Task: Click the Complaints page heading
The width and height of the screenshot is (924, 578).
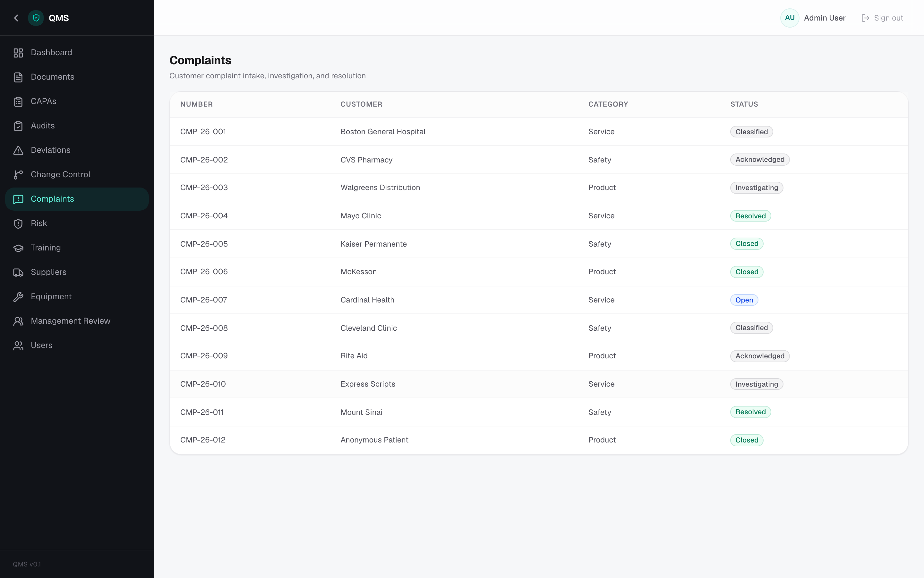Action: [x=200, y=60]
